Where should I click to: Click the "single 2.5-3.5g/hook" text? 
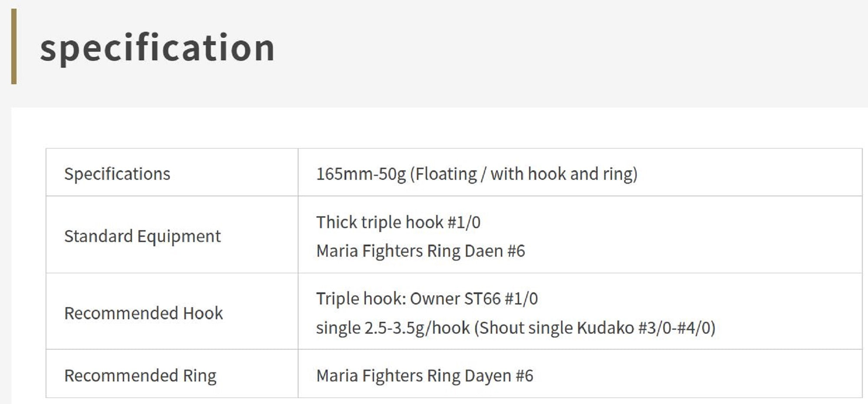(393, 328)
